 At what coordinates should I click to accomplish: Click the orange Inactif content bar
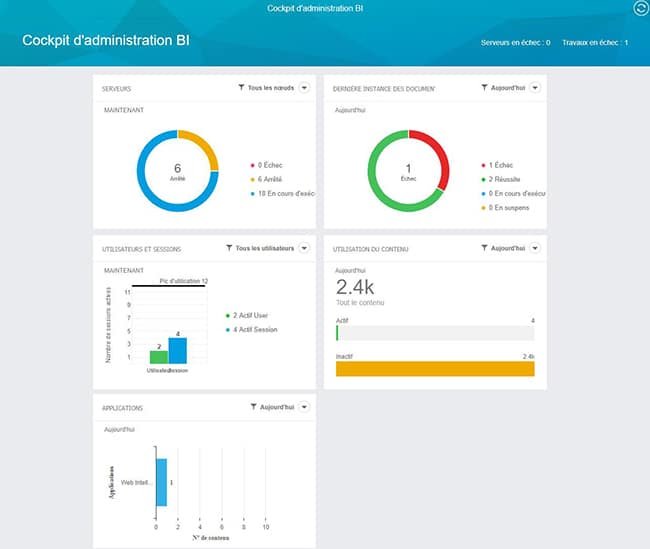click(435, 369)
